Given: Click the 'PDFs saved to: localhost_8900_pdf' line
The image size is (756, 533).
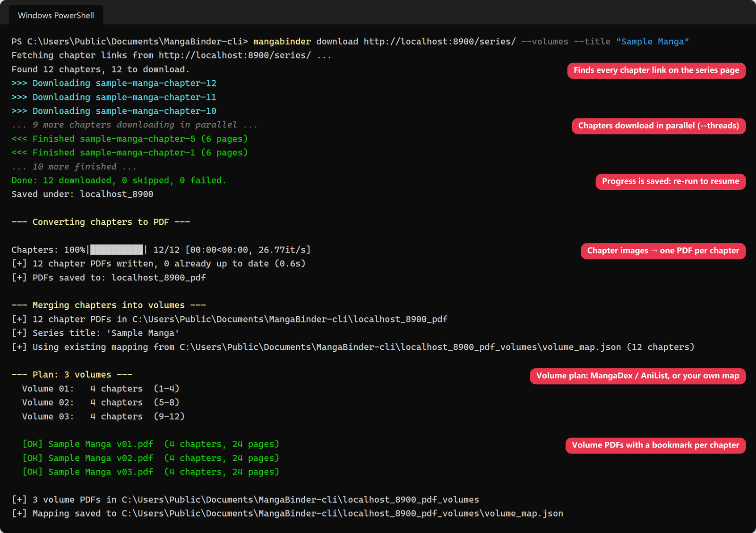Looking at the screenshot, I should click(x=109, y=278).
